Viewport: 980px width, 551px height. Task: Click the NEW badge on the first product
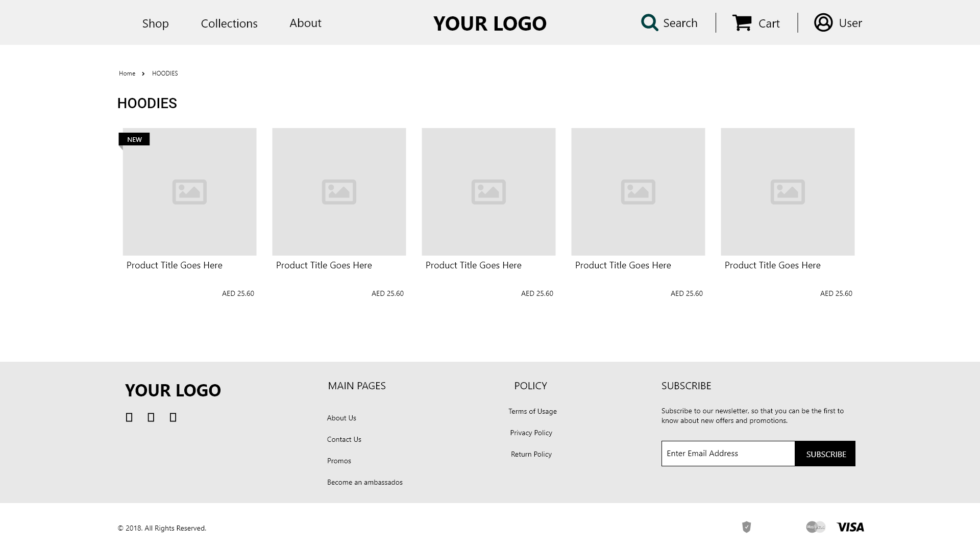(134, 139)
